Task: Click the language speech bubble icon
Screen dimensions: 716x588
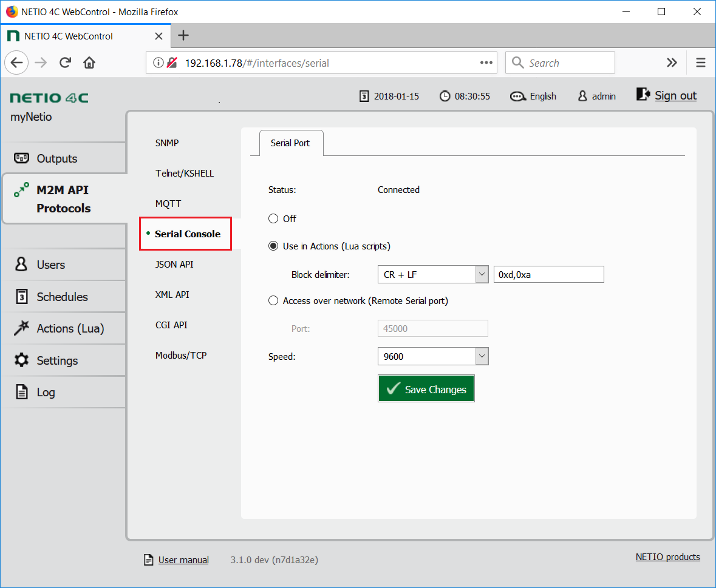Action: pos(518,96)
